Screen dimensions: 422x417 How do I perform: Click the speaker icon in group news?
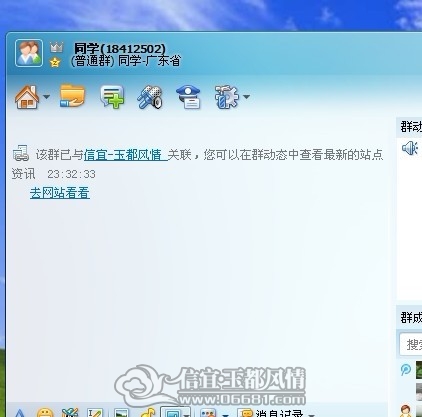(410, 148)
